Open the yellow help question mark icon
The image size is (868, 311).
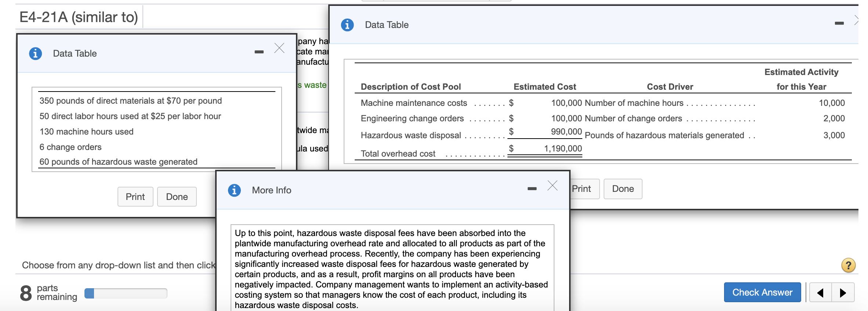coord(848,265)
